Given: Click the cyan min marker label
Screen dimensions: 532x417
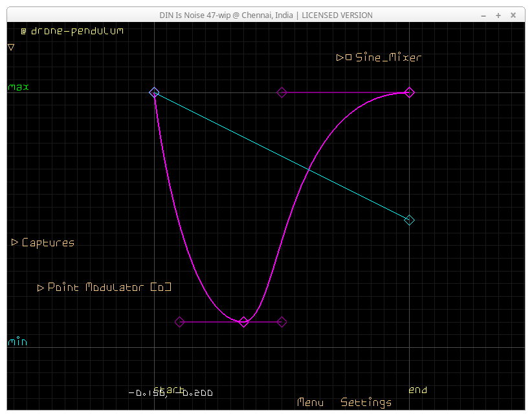Looking at the screenshot, I should coord(17,341).
